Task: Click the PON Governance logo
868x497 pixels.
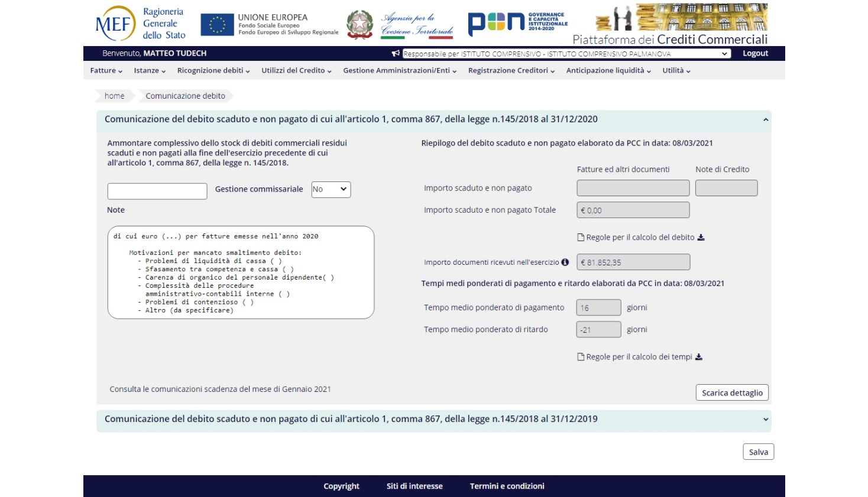Action: 517,22
